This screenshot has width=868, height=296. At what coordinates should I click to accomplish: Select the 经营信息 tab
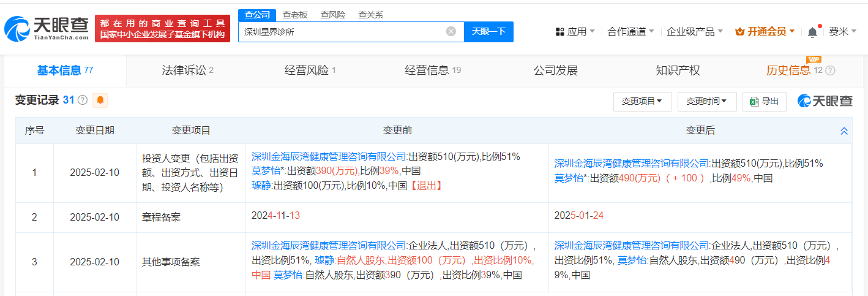(x=433, y=70)
